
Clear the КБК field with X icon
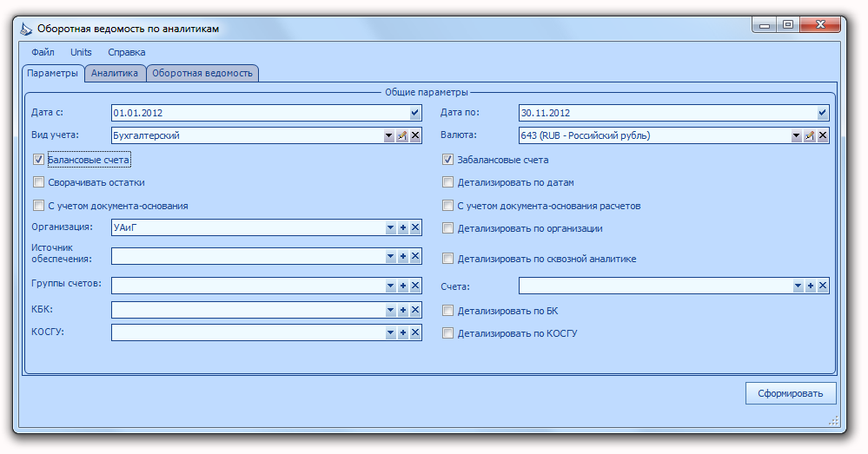tap(415, 310)
